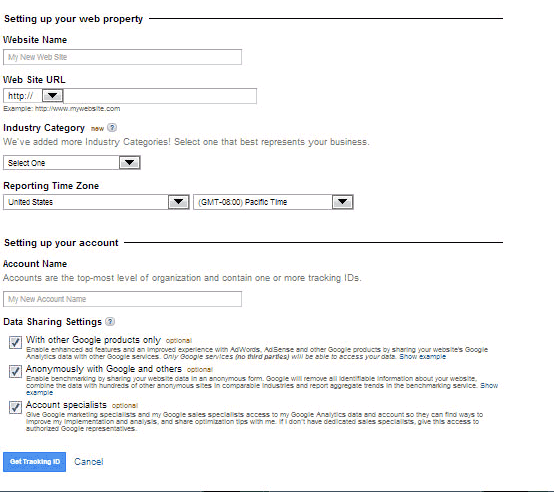
Task: Disable the Account specialists checkbox
Action: tap(15, 407)
